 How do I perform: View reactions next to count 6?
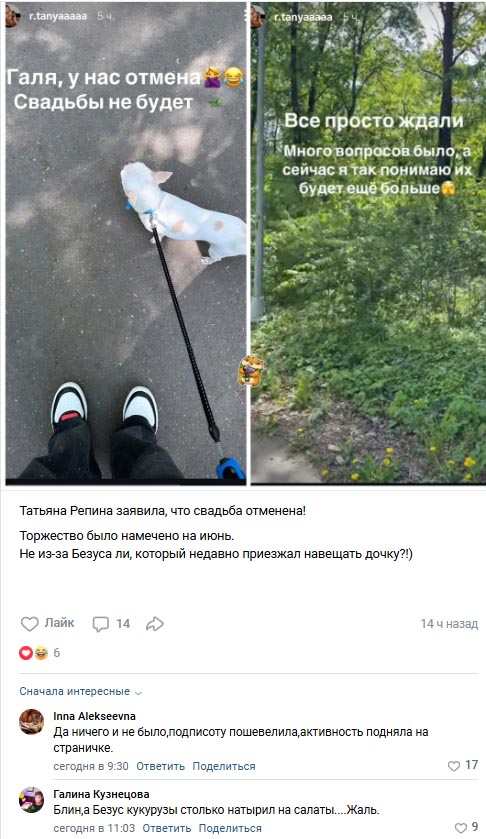coord(34,653)
